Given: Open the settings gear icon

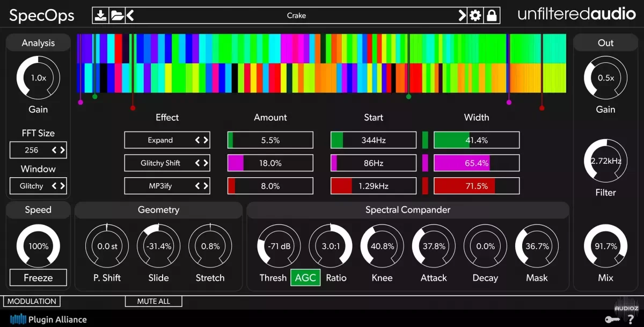Looking at the screenshot, I should click(x=475, y=16).
